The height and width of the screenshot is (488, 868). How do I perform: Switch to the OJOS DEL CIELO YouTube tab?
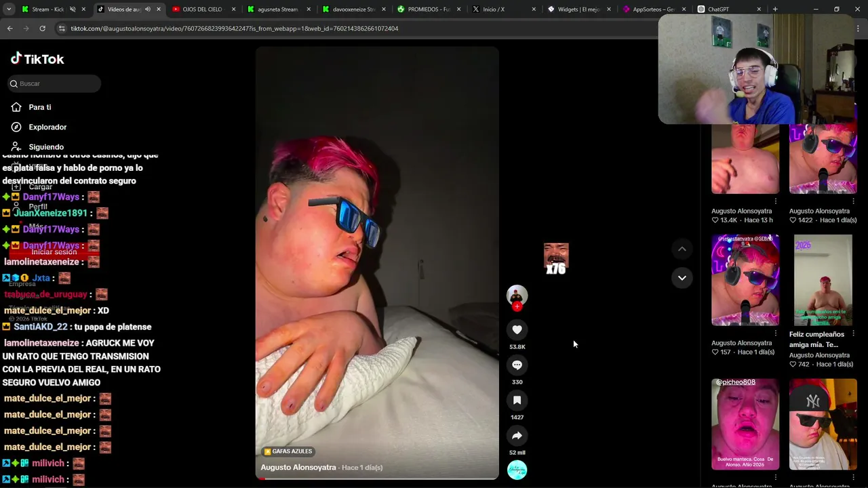(202, 9)
